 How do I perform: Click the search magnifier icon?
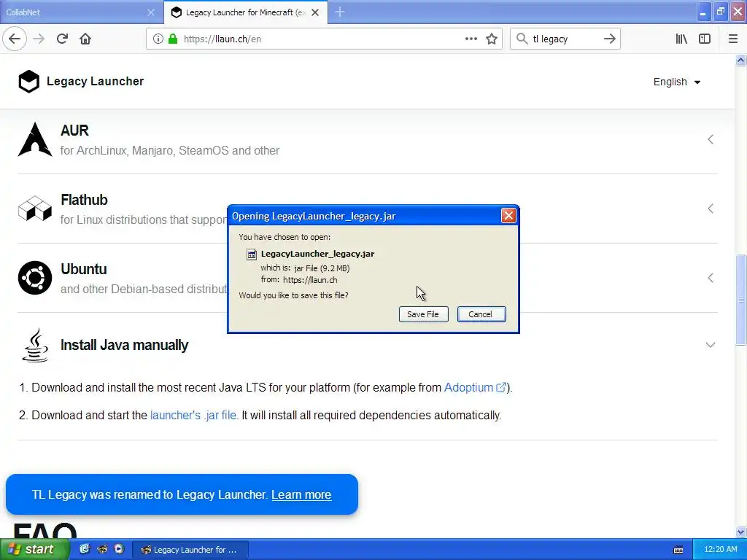pyautogui.click(x=522, y=39)
